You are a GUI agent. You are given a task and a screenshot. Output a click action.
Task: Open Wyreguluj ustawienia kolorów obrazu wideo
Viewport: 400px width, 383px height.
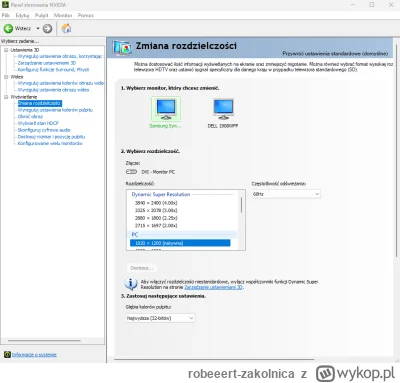pos(61,83)
